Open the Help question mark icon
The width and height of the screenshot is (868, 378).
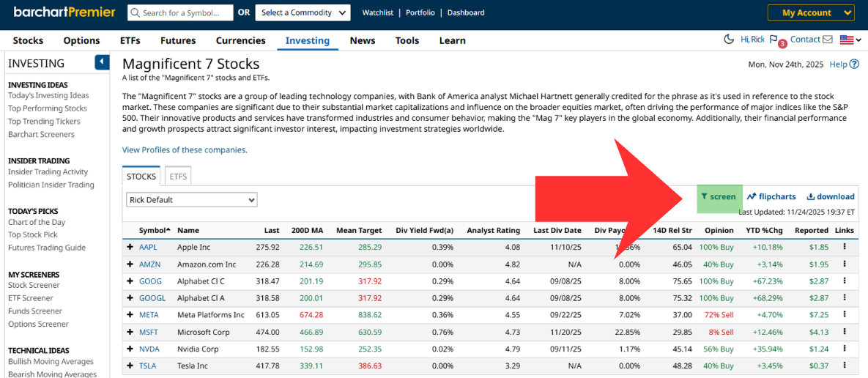853,64
